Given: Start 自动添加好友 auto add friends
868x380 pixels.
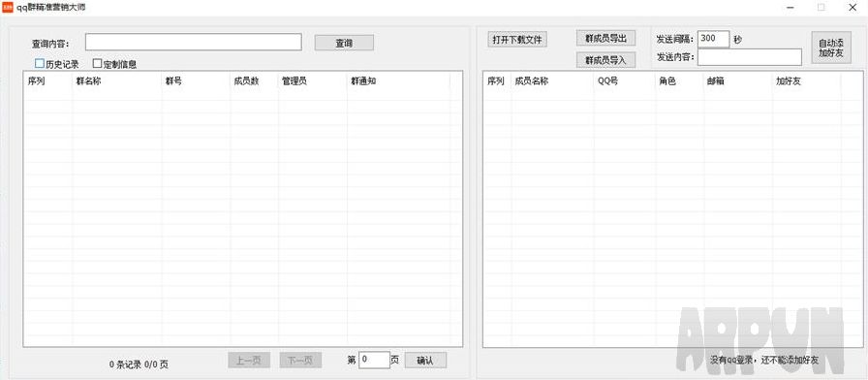Looking at the screenshot, I should [831, 47].
